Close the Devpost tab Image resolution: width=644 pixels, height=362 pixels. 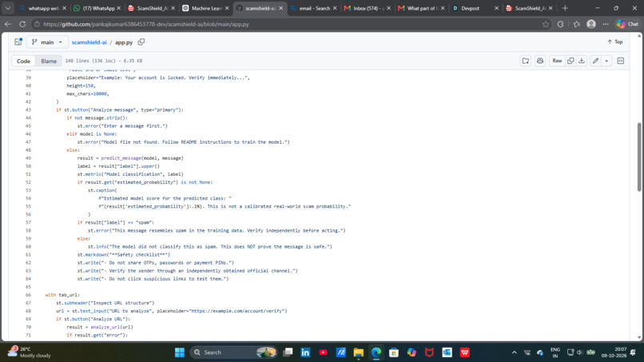496,8
